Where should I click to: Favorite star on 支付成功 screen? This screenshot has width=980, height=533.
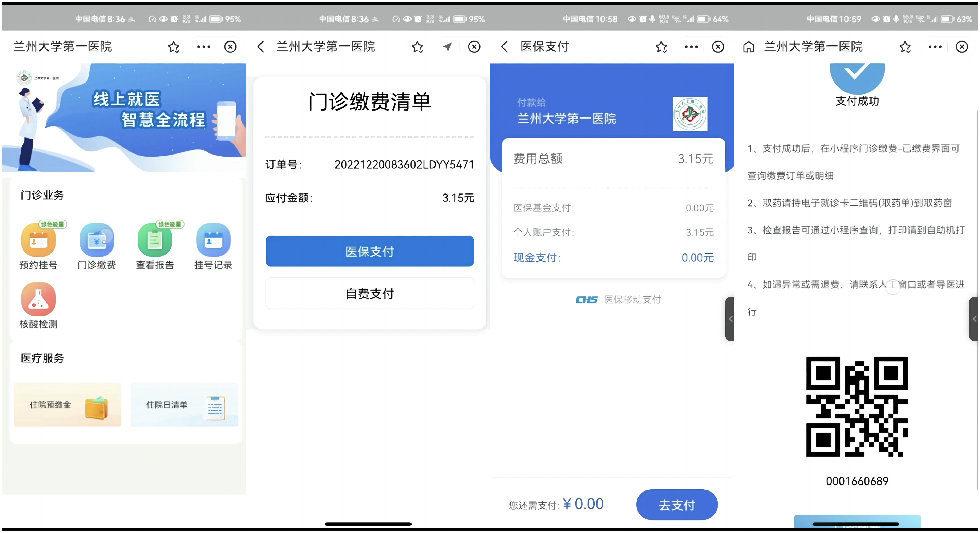coord(905,47)
